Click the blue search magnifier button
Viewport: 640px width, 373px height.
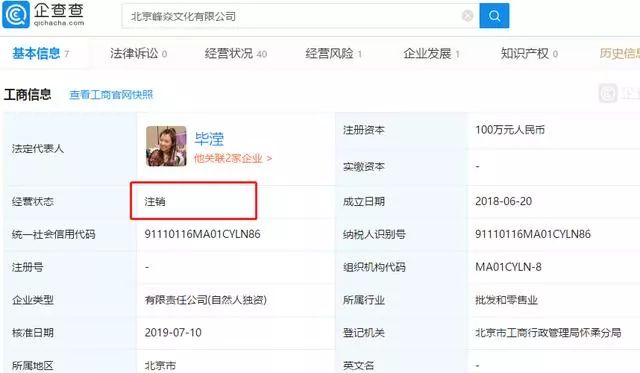[494, 16]
